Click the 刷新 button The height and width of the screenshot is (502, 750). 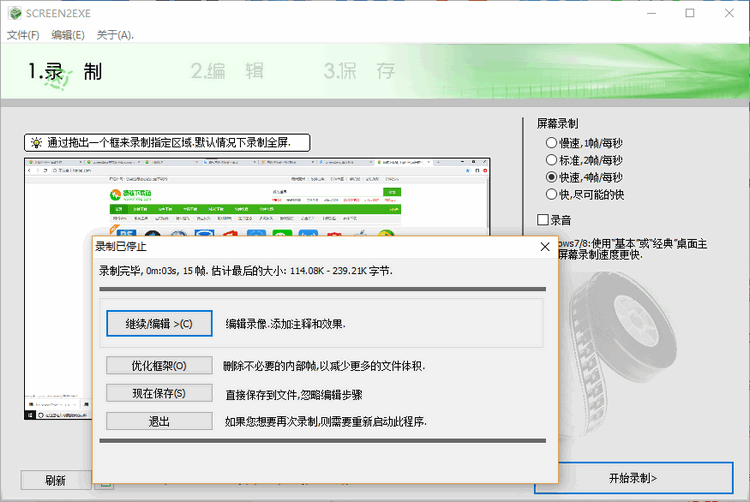tap(55, 480)
